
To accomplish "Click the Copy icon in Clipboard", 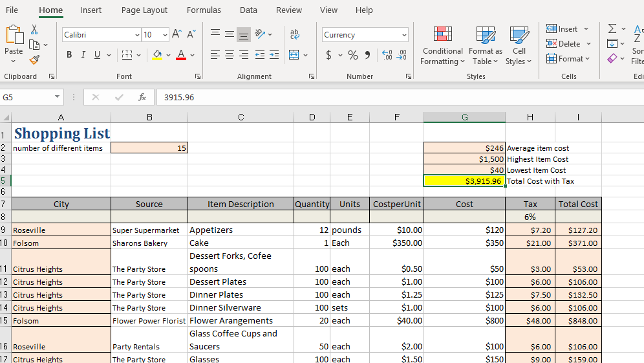I will point(34,45).
